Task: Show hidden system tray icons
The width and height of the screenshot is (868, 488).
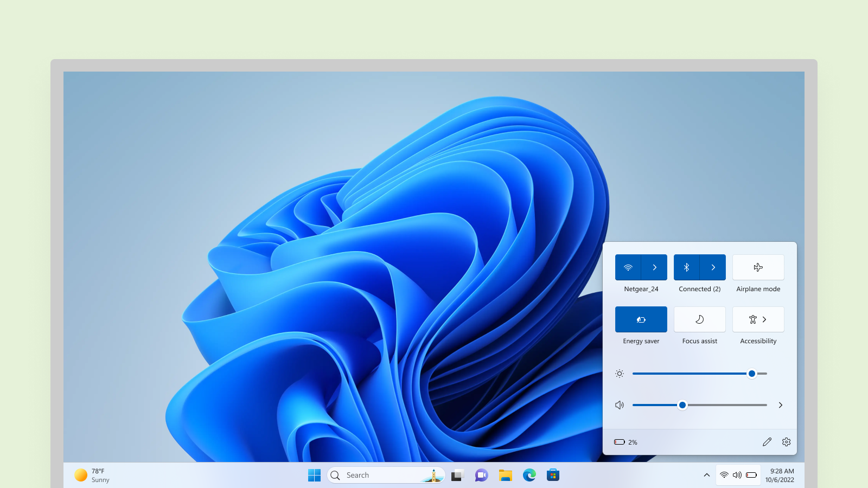Action: coord(706,475)
